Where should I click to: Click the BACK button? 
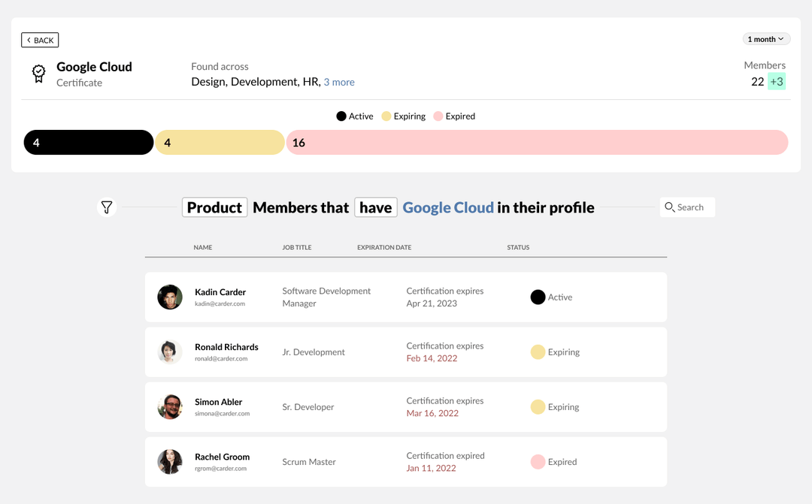(x=40, y=40)
